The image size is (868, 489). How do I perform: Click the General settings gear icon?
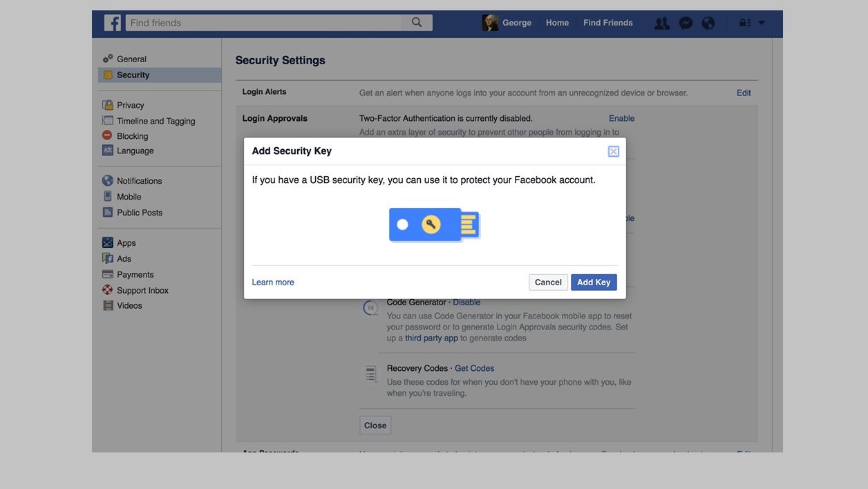pos(108,59)
